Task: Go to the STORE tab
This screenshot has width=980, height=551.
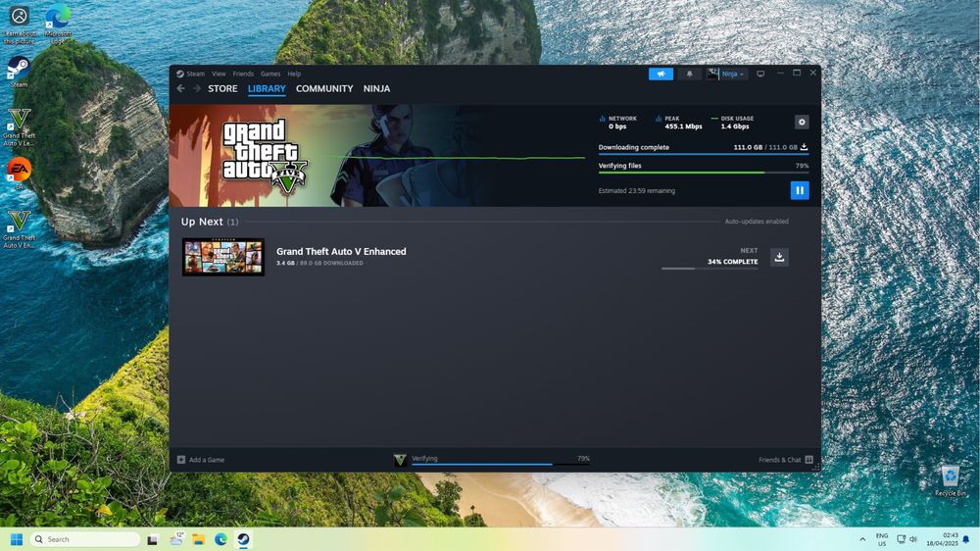Action: coord(222,89)
